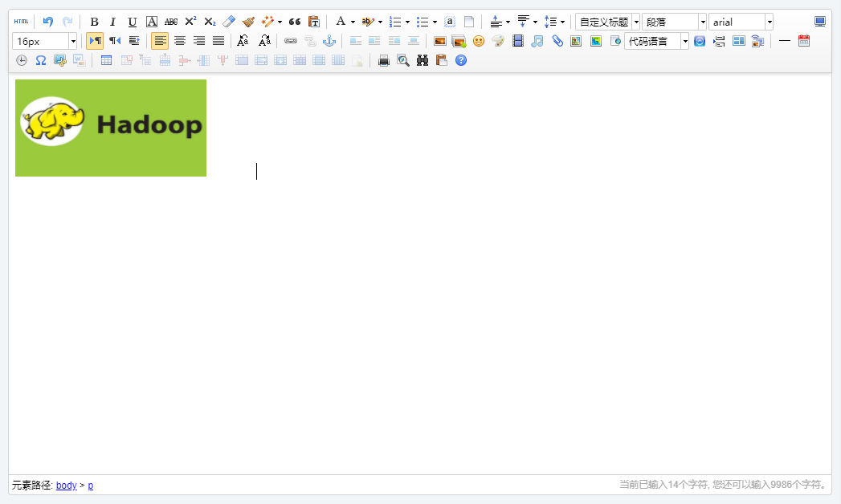Toggle bold formatting
Image resolution: width=841 pixels, height=504 pixels.
coord(95,22)
